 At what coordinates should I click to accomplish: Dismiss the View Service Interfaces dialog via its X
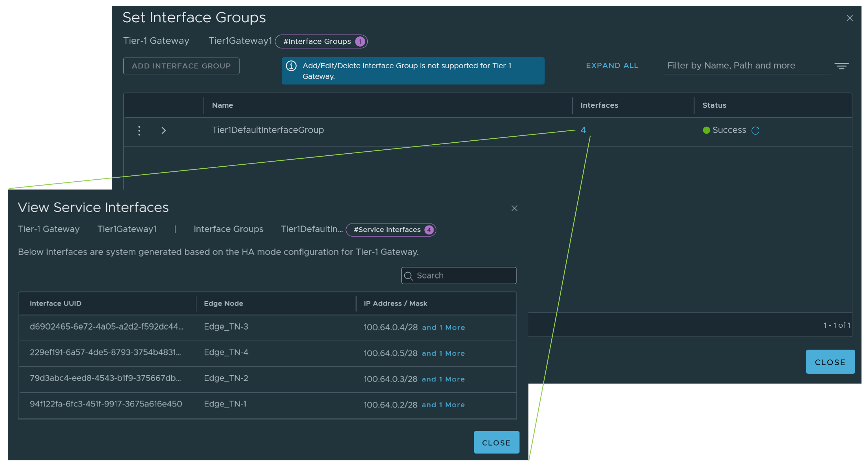(515, 208)
